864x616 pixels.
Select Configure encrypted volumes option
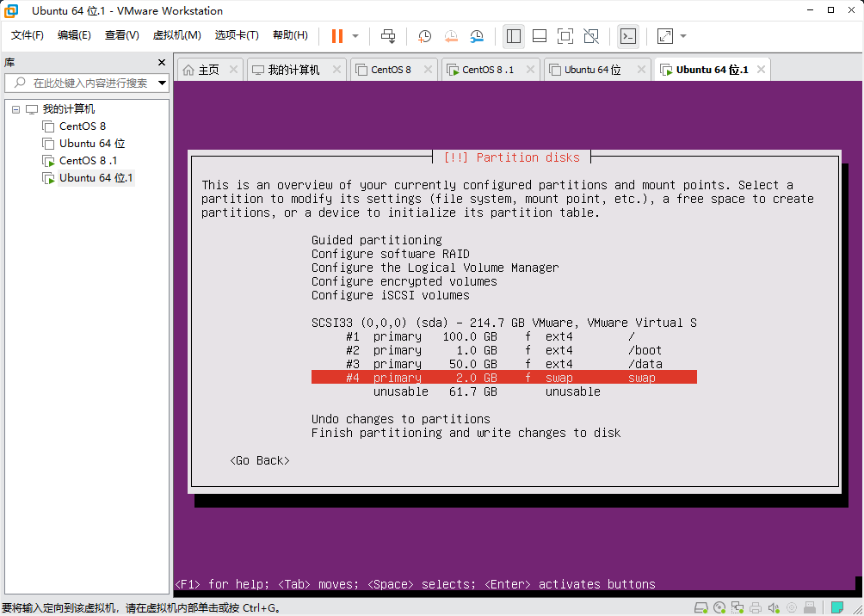[404, 281]
